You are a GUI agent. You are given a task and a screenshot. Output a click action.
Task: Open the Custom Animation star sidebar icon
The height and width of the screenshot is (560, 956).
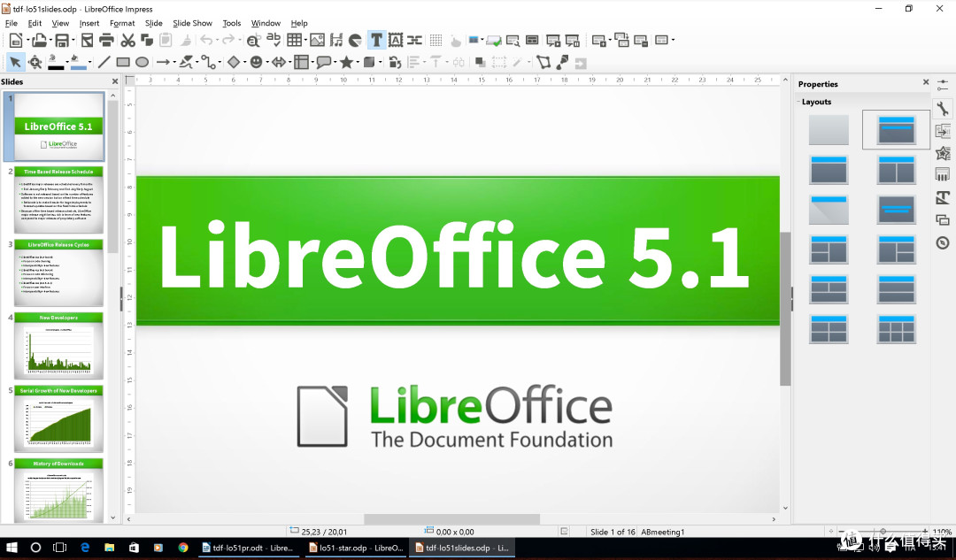tap(943, 153)
